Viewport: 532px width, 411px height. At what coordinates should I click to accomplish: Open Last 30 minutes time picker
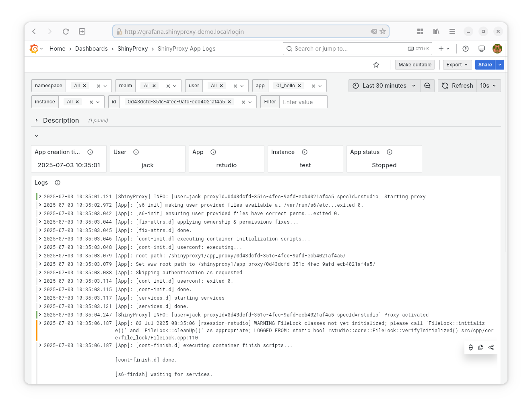pyautogui.click(x=384, y=86)
